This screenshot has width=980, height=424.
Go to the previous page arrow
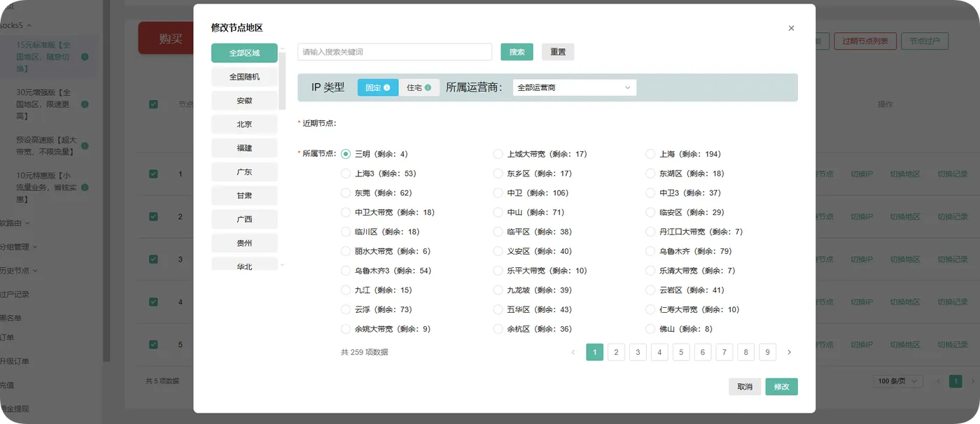pos(573,352)
